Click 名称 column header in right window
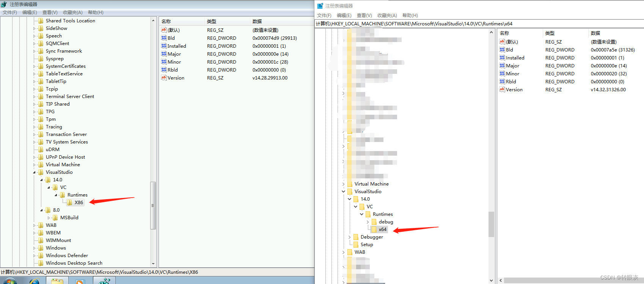 (520, 33)
